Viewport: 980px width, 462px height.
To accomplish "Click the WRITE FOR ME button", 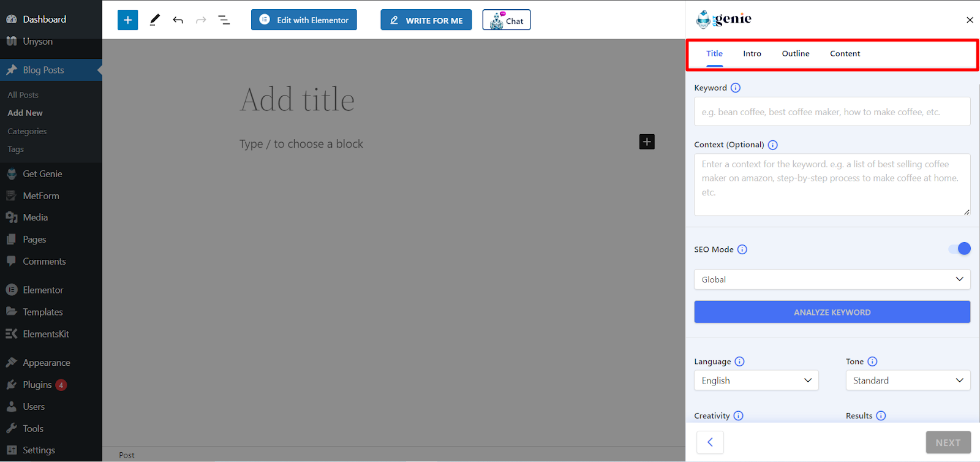I will (x=426, y=20).
